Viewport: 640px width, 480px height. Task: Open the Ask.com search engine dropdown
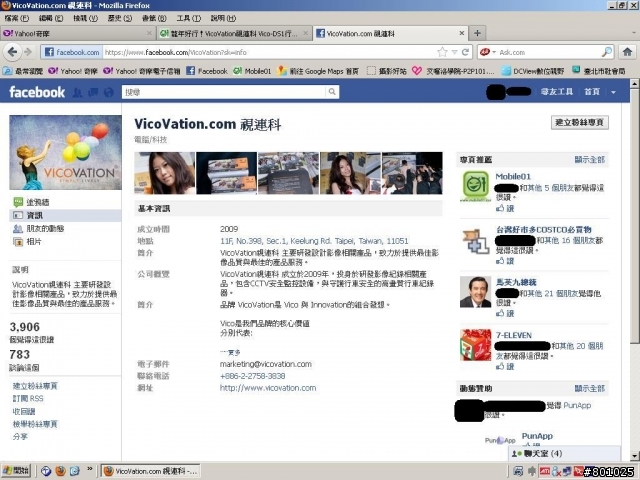pyautogui.click(x=494, y=52)
